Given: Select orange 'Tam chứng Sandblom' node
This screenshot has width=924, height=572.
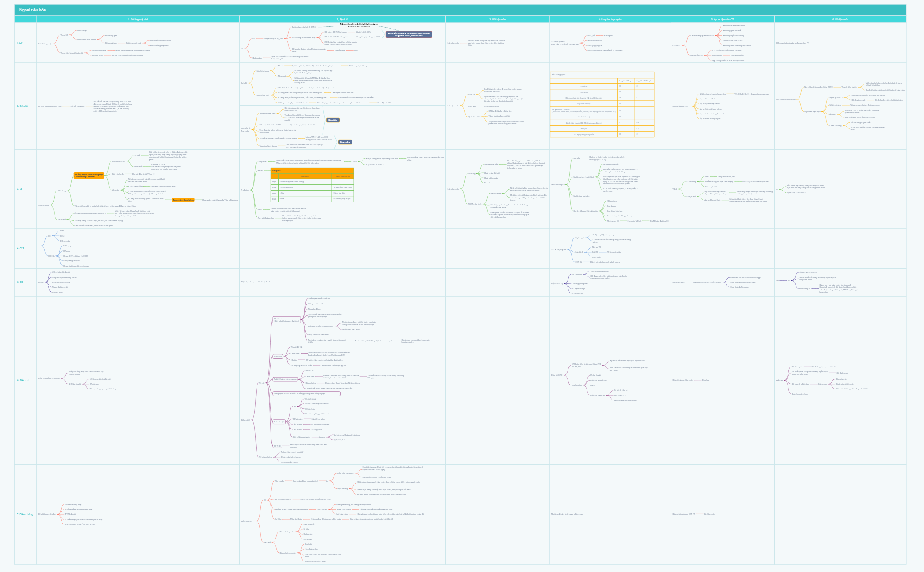Looking at the screenshot, I should pos(183,200).
